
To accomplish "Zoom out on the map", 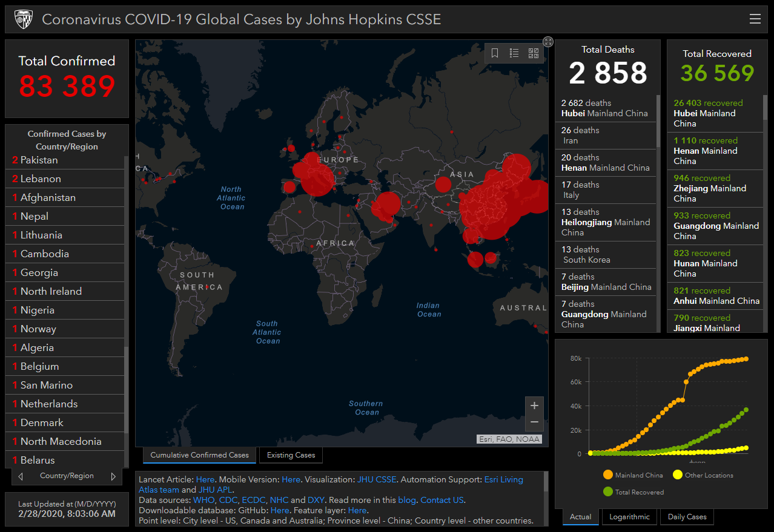I will [x=534, y=422].
